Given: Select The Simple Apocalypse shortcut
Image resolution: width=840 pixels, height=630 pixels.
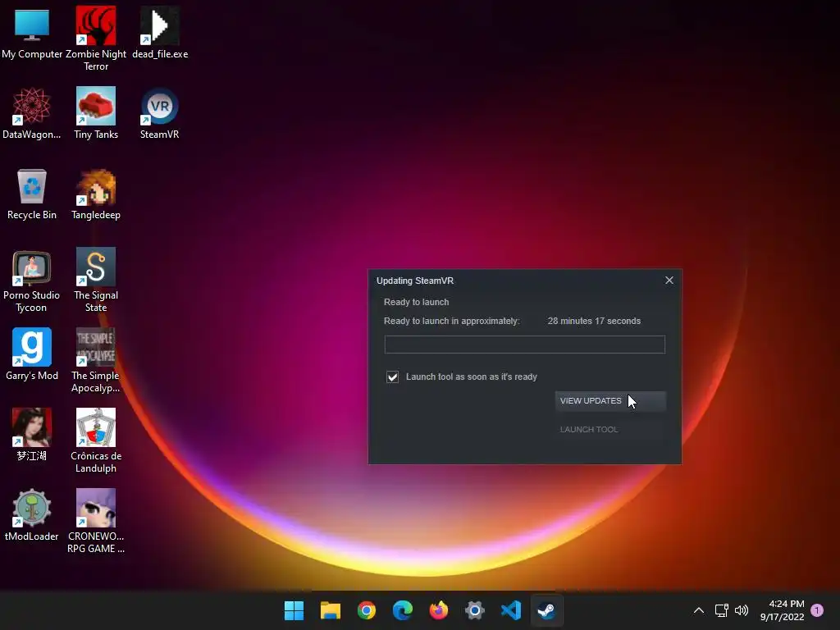Looking at the screenshot, I should click(x=96, y=361).
